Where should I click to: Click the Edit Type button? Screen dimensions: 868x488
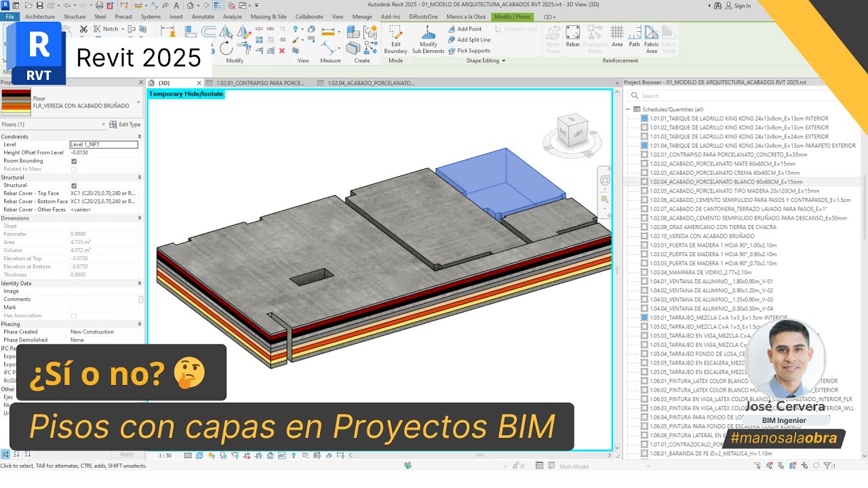tap(125, 124)
